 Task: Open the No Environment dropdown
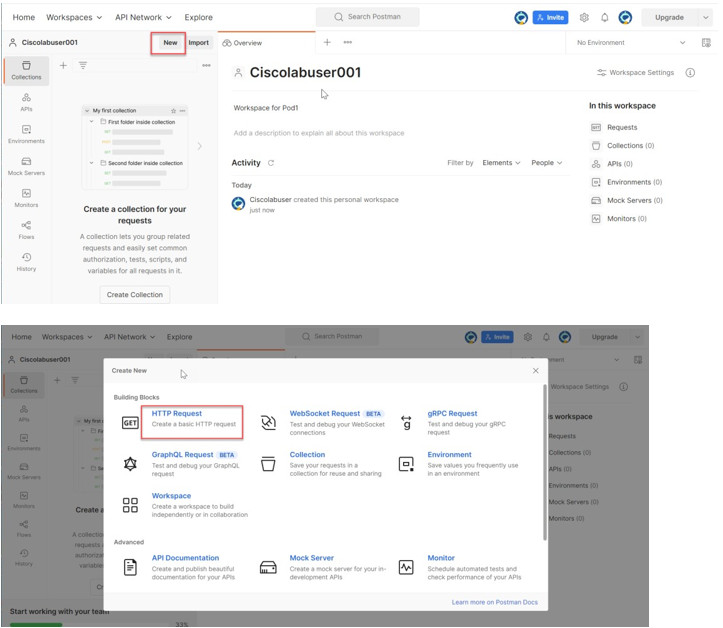(630, 43)
